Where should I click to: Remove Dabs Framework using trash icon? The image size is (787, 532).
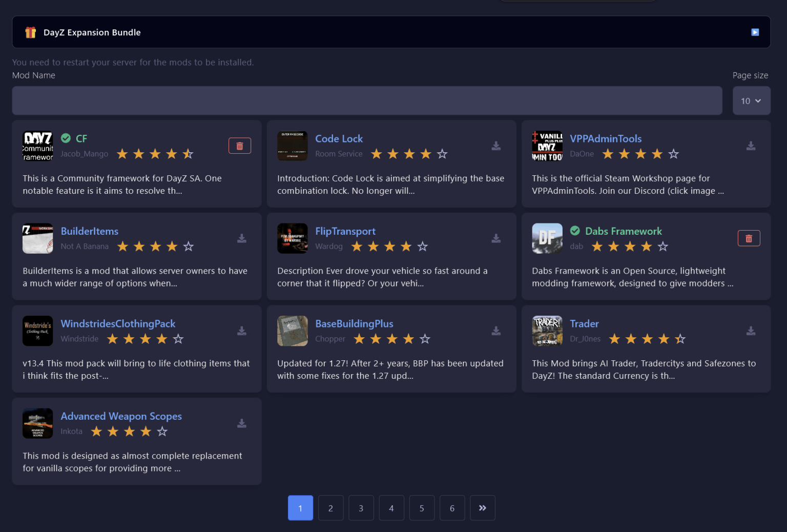[749, 238]
